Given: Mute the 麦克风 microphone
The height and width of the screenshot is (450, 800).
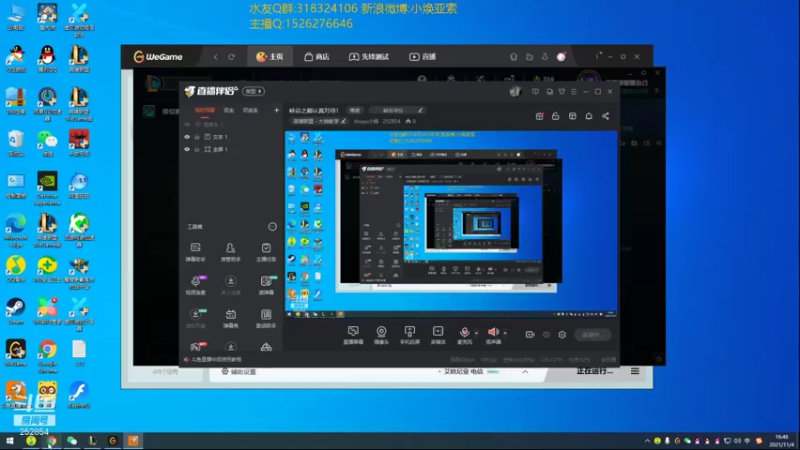Looking at the screenshot, I should point(464,335).
